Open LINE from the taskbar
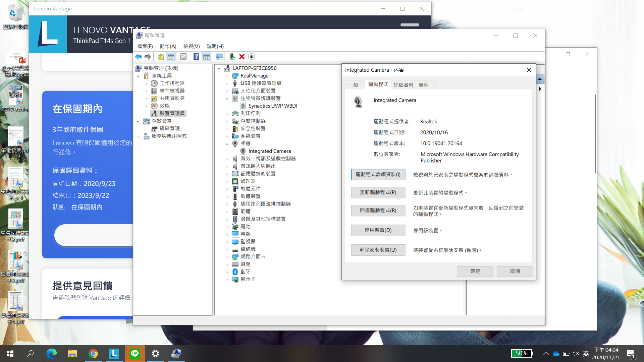Viewport: 644px width, 362px height. pos(135,353)
